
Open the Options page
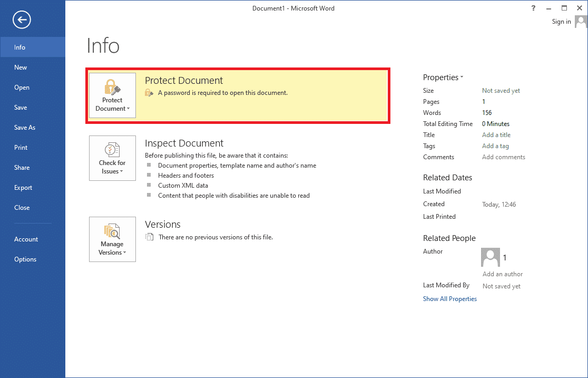pos(25,259)
